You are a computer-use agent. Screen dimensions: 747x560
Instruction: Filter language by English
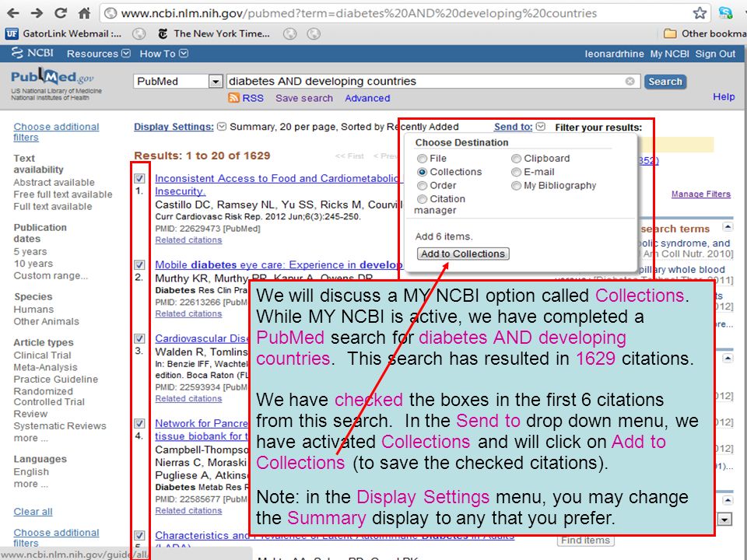[31, 472]
